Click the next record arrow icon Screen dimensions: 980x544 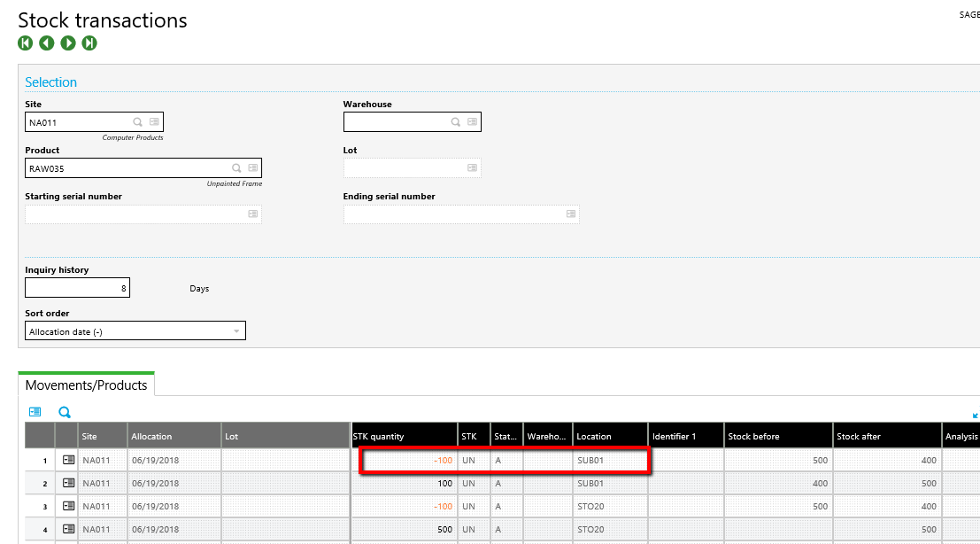pos(68,43)
